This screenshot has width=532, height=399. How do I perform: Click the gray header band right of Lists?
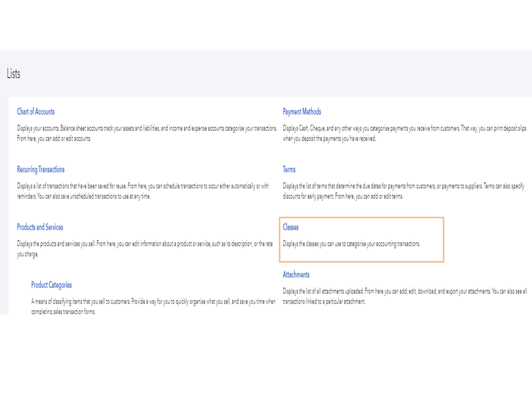tap(277, 74)
